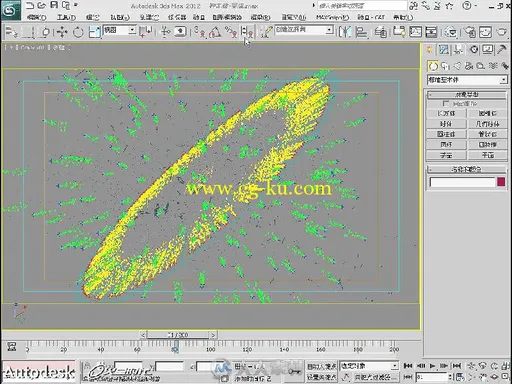The height and width of the screenshot is (384, 512).
Task: Toggle Auto Key (自动关键点) mode
Action: (x=321, y=366)
